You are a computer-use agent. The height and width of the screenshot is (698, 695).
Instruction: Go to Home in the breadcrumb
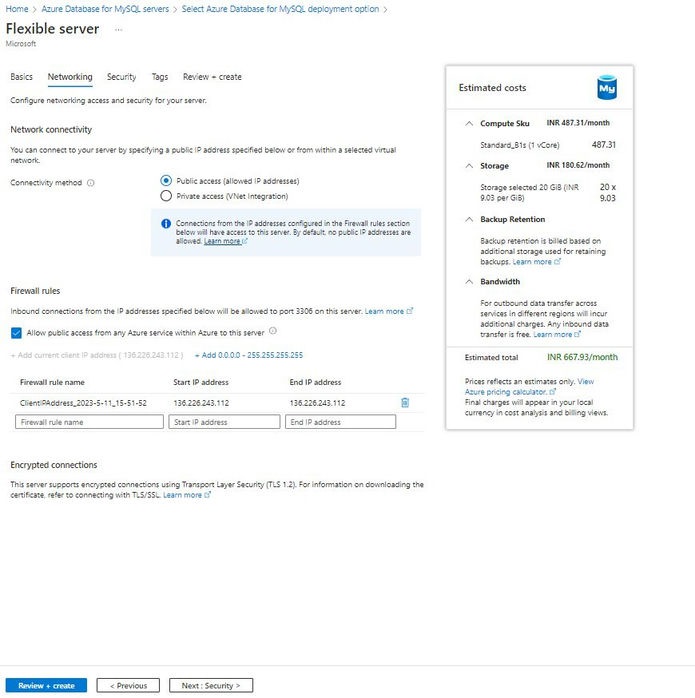click(16, 9)
